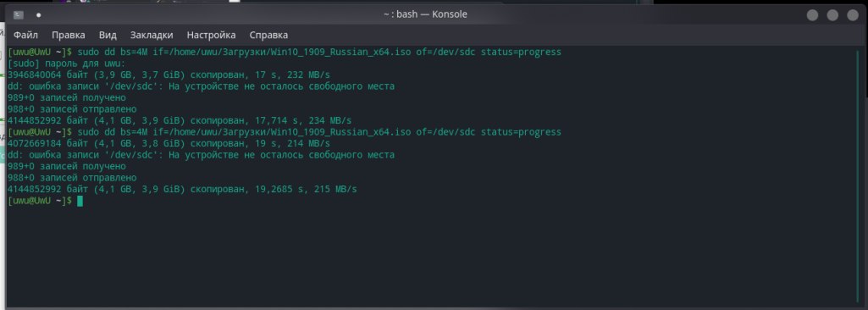Click the line ending '19,2685 s, 215 MB/s'
Viewport: 868px width, 310px height.
click(x=182, y=190)
